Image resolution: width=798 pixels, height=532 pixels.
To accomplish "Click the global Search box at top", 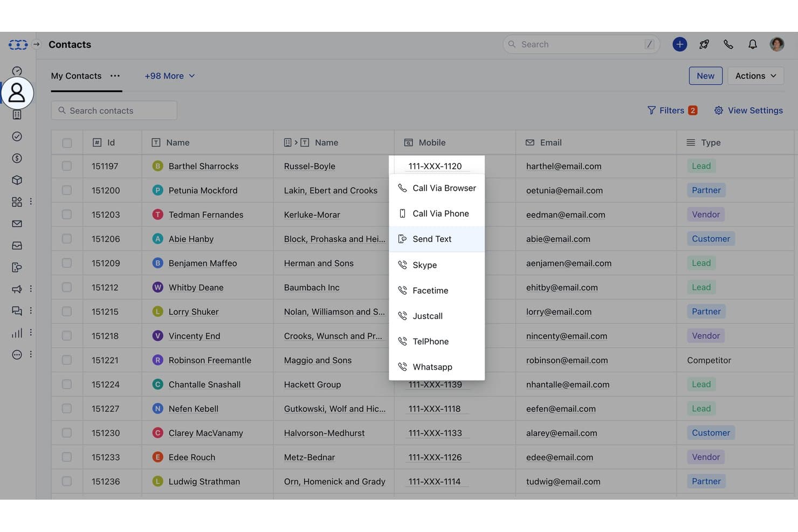I will [x=581, y=44].
